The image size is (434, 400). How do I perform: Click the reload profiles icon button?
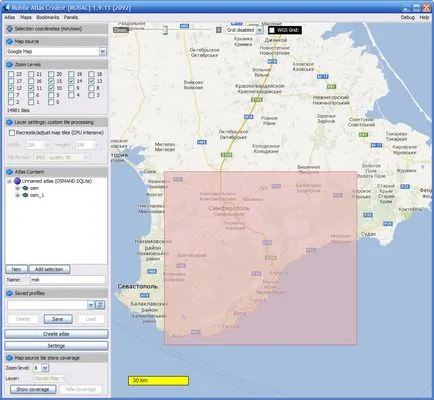click(x=100, y=305)
